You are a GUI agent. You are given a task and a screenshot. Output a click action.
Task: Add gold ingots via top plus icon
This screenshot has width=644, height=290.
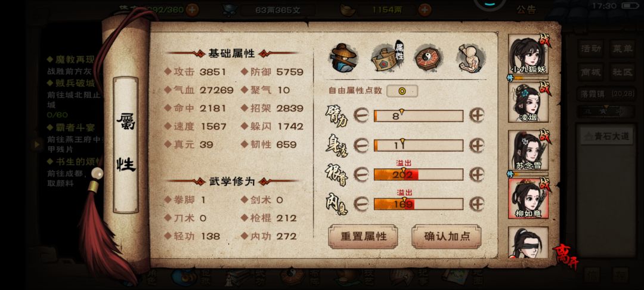tap(425, 10)
